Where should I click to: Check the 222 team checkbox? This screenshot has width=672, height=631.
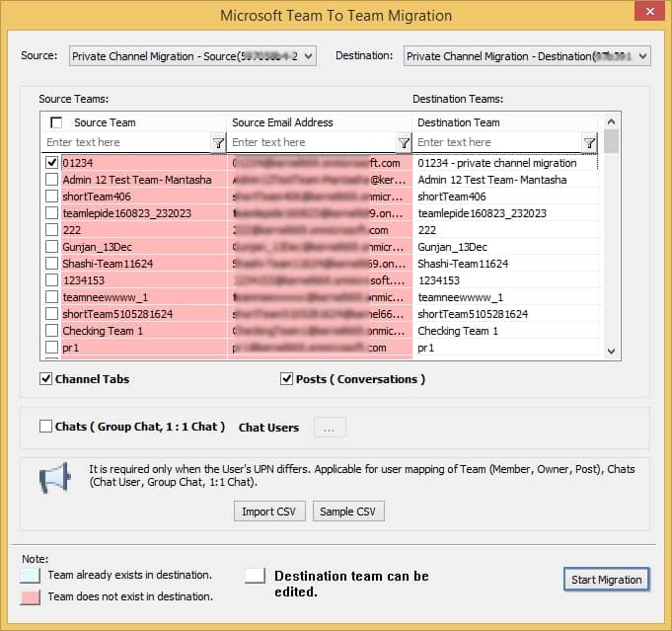pyautogui.click(x=52, y=229)
